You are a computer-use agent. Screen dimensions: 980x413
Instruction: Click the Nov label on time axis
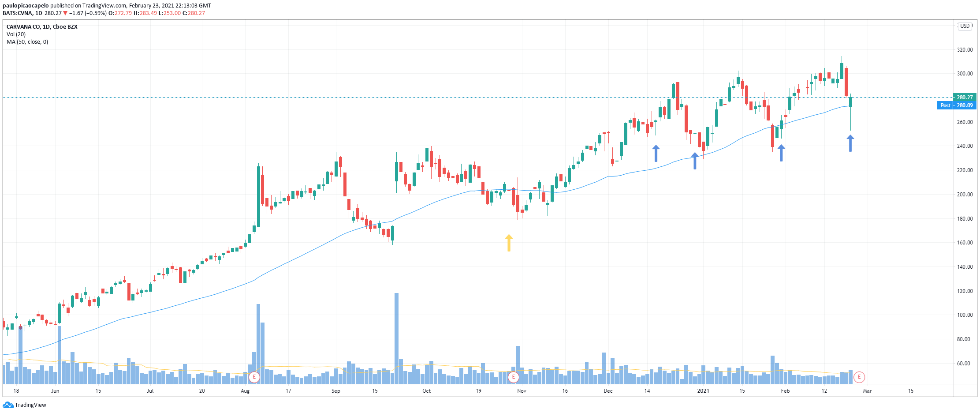tap(522, 391)
